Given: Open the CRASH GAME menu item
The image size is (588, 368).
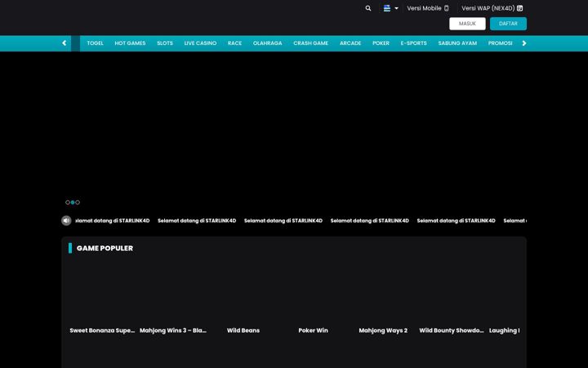Looking at the screenshot, I should (x=311, y=43).
